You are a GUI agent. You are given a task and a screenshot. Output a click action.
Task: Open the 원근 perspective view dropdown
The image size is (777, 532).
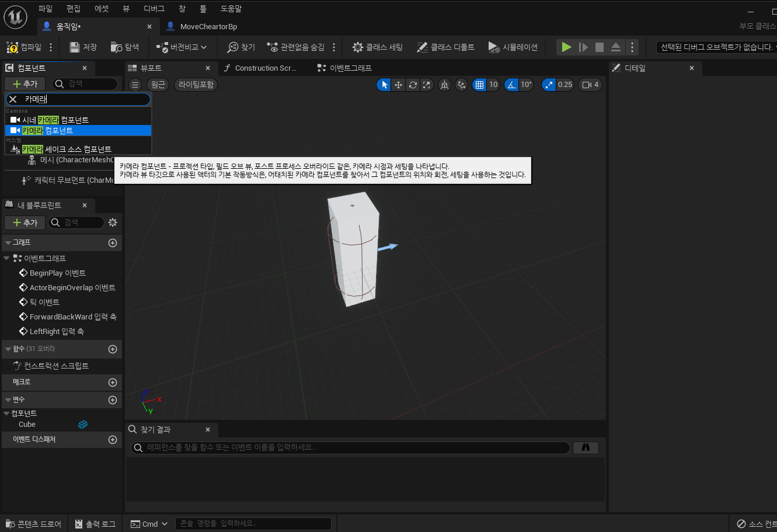(x=158, y=85)
